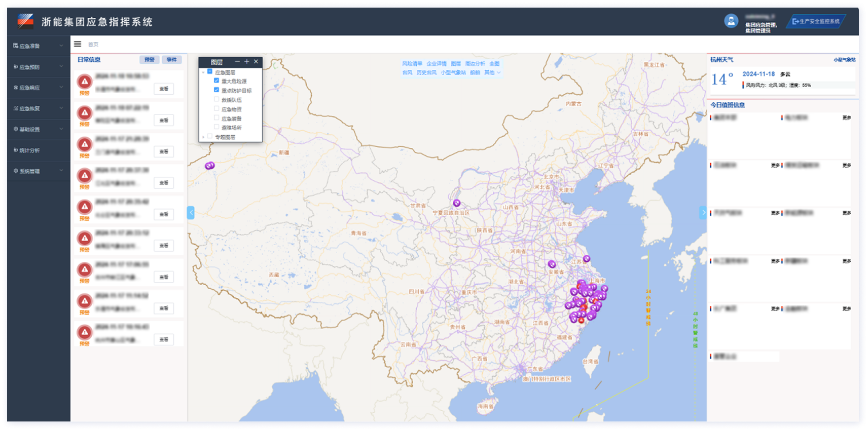The image size is (868, 431).
Task: Open 风险清单 in the map toolbar
Action: 412,63
